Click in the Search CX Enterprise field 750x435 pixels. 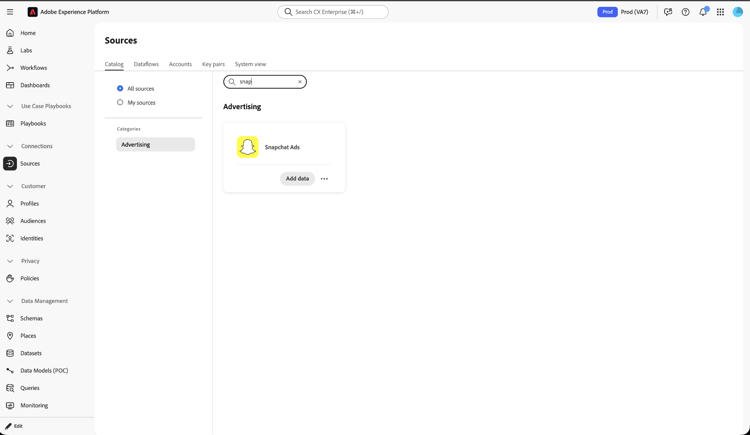click(x=333, y=12)
